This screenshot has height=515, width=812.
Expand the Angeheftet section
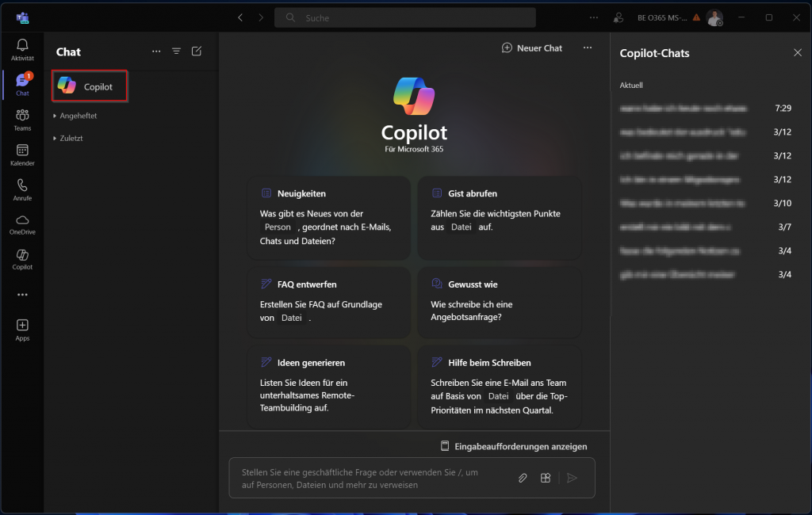coord(78,116)
